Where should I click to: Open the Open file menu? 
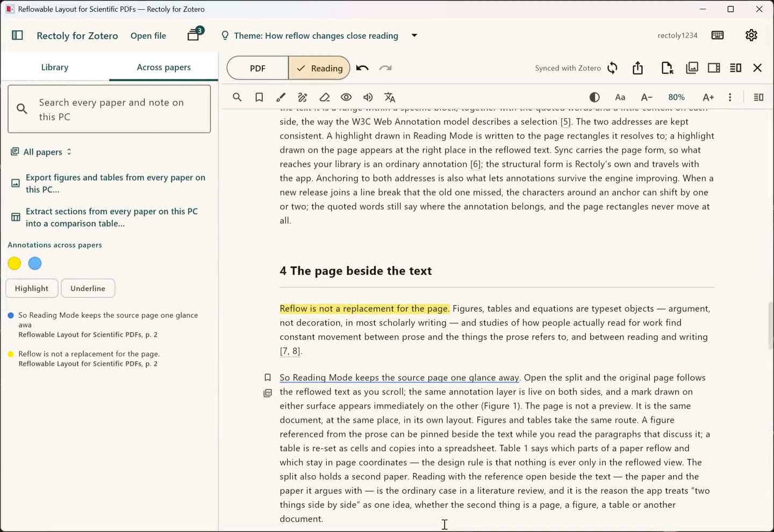(148, 35)
